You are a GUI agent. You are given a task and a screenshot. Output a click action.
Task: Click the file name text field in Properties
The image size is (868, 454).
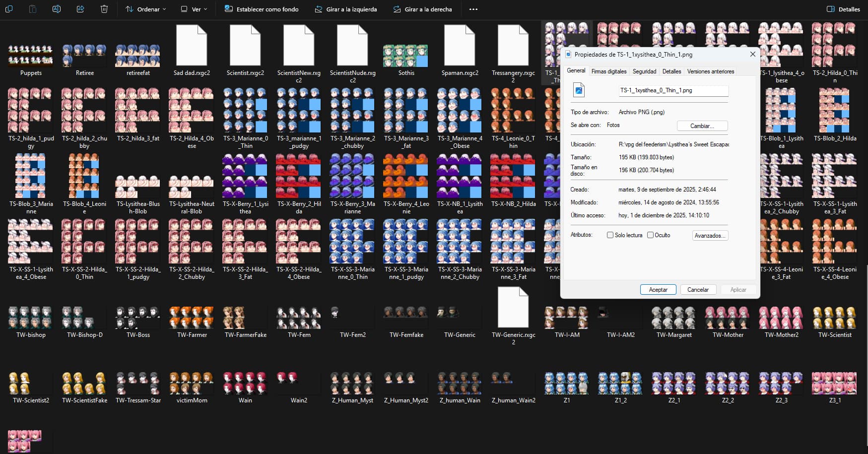point(673,90)
